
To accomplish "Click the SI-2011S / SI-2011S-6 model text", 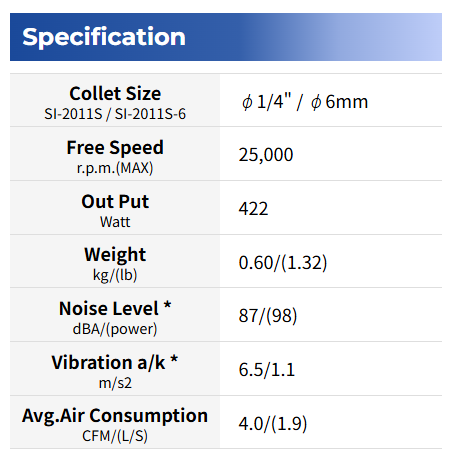I will coord(115,114).
